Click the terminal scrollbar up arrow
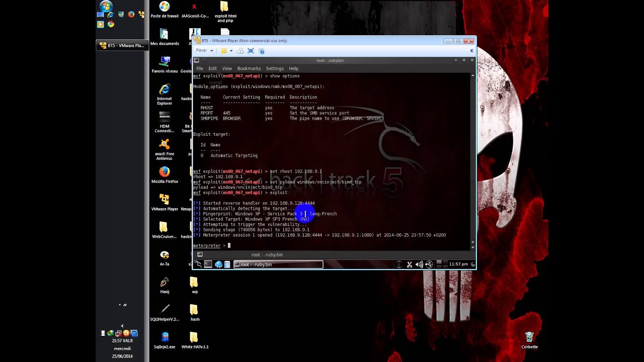The height and width of the screenshot is (362, 644). point(472,76)
